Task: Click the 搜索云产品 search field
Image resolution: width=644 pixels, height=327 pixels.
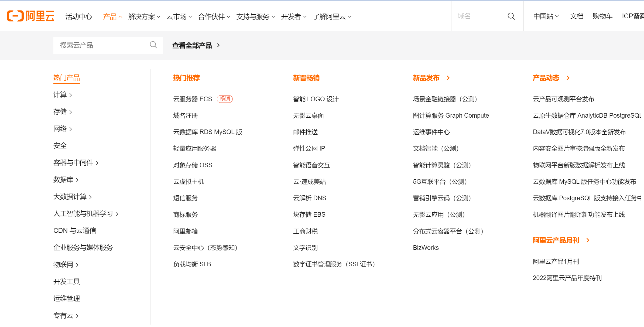Action: coord(102,45)
